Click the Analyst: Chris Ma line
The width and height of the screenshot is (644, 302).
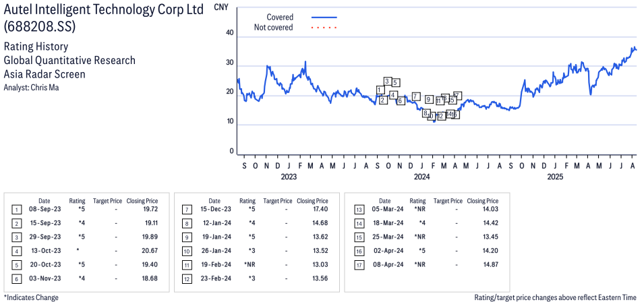pyautogui.click(x=31, y=88)
